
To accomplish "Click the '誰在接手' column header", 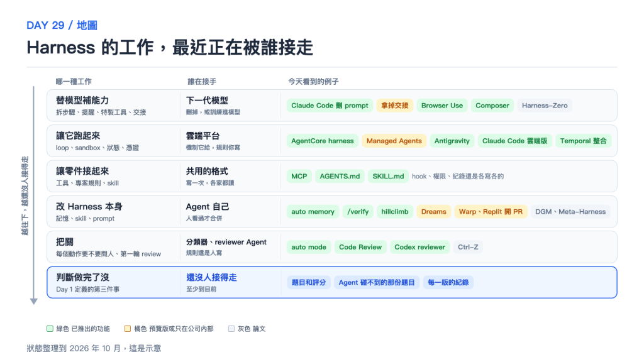I will tap(202, 81).
